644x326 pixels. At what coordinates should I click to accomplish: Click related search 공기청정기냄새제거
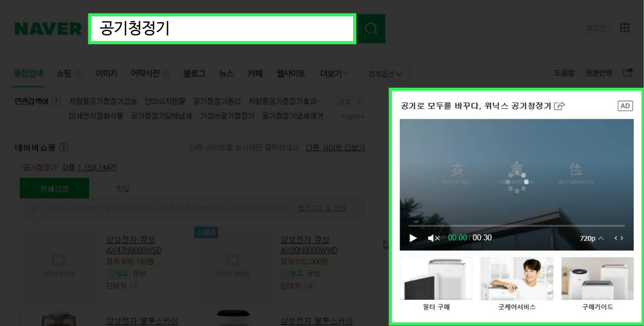click(293, 116)
